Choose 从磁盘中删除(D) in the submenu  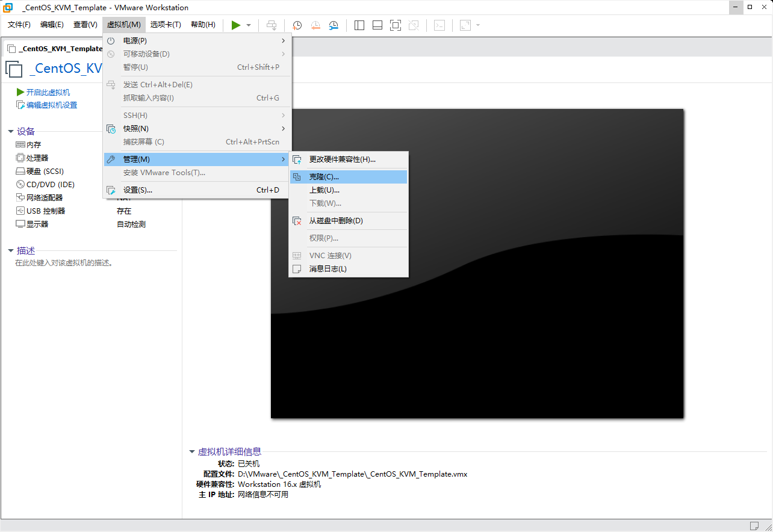[349, 221]
